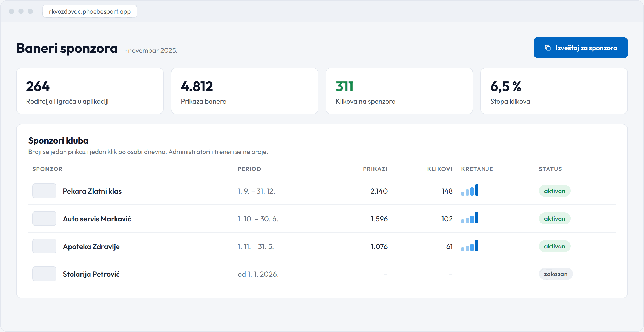This screenshot has width=644, height=332.
Task: Click the Izveštaj za sponzora button
Action: pos(580,48)
